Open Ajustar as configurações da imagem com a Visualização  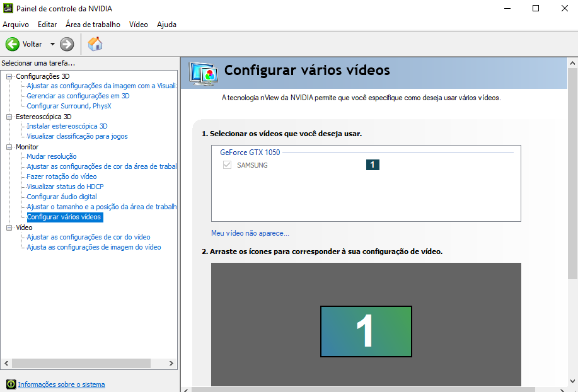pos(101,86)
